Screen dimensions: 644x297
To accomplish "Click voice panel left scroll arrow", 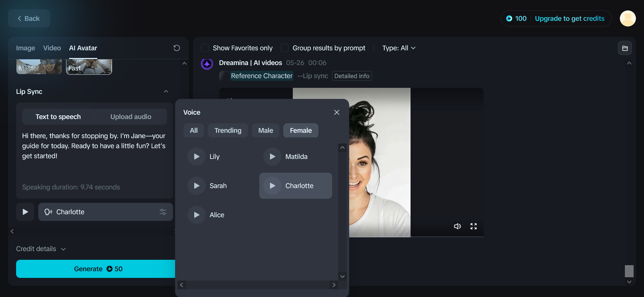I will tap(181, 285).
